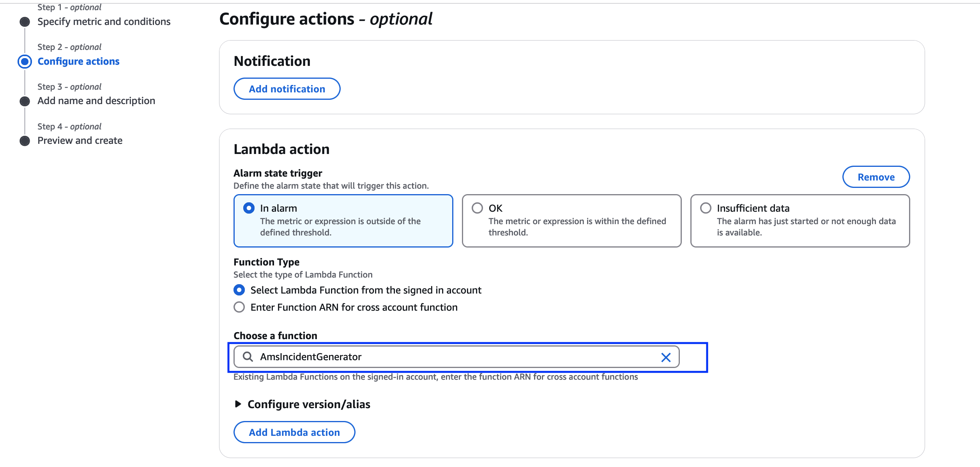The height and width of the screenshot is (467, 980).
Task: Remove the Lambda action
Action: tap(876, 177)
